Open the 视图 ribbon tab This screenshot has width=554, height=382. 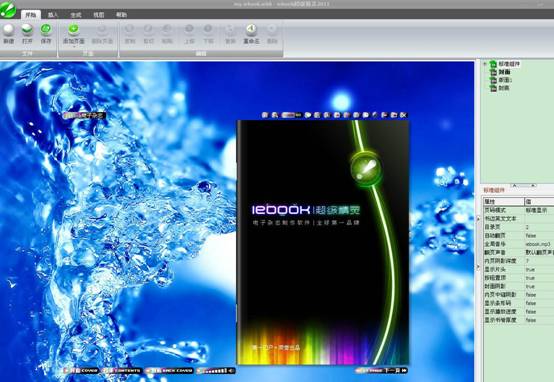[x=99, y=15]
